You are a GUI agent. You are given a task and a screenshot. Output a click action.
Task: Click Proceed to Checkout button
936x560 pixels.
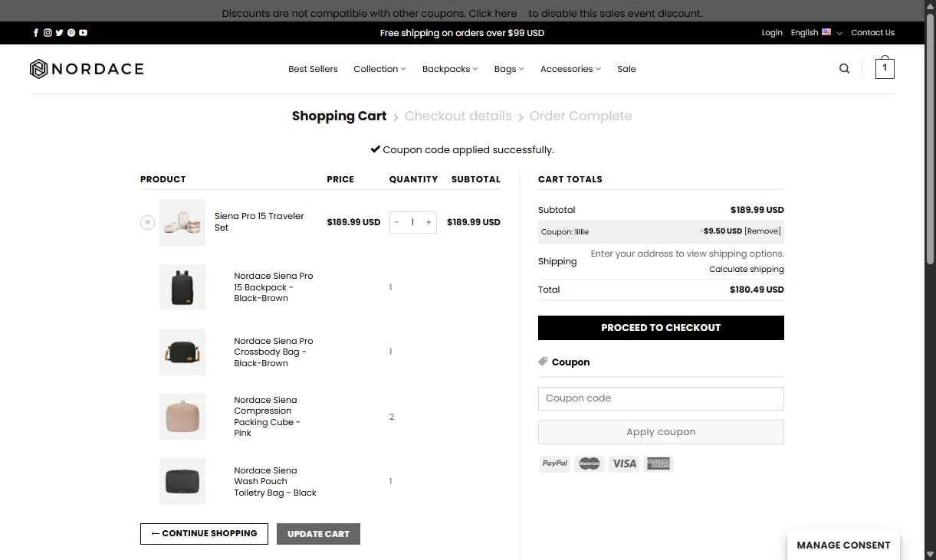click(x=661, y=327)
